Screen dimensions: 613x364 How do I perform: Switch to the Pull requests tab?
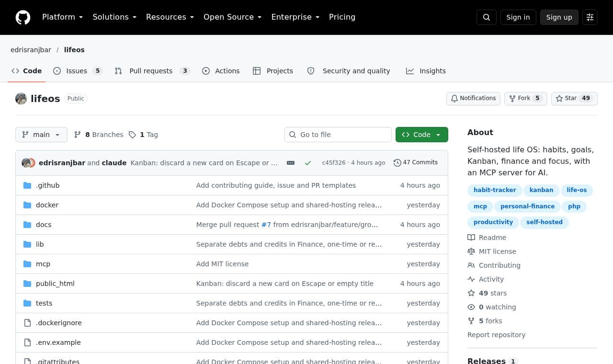152,71
